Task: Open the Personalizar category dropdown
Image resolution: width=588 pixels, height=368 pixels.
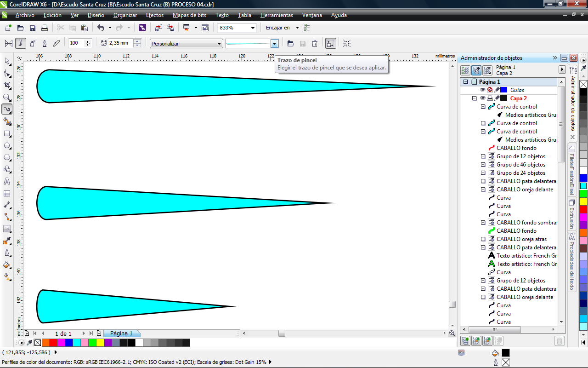Action: click(220, 44)
